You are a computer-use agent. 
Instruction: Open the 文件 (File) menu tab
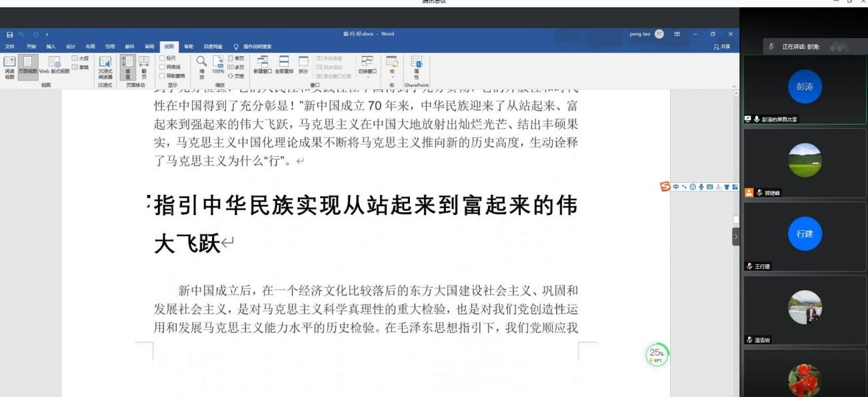click(10, 47)
